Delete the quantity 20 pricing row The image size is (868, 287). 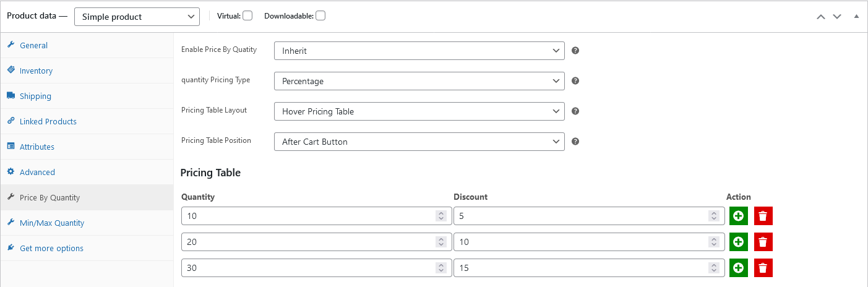point(763,242)
